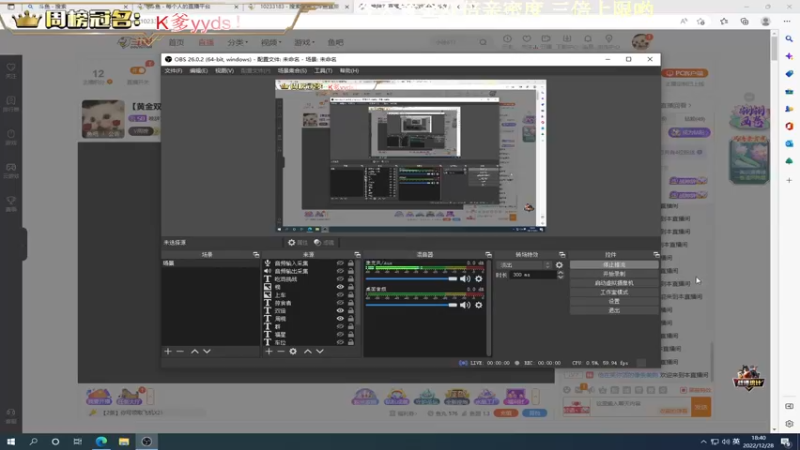
Task: Open File Explorer from the Windows taskbar
Action: coord(124,441)
